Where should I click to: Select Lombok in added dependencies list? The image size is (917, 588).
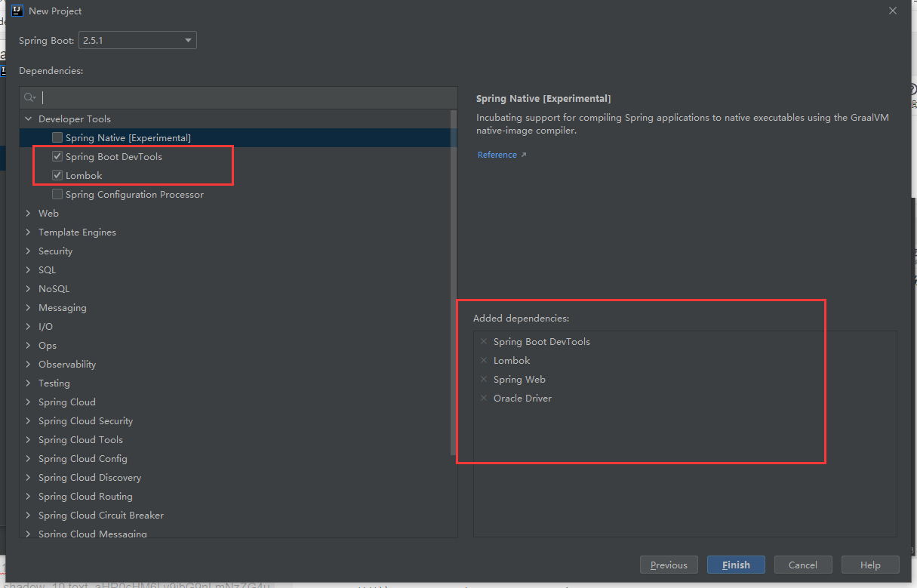pos(512,361)
